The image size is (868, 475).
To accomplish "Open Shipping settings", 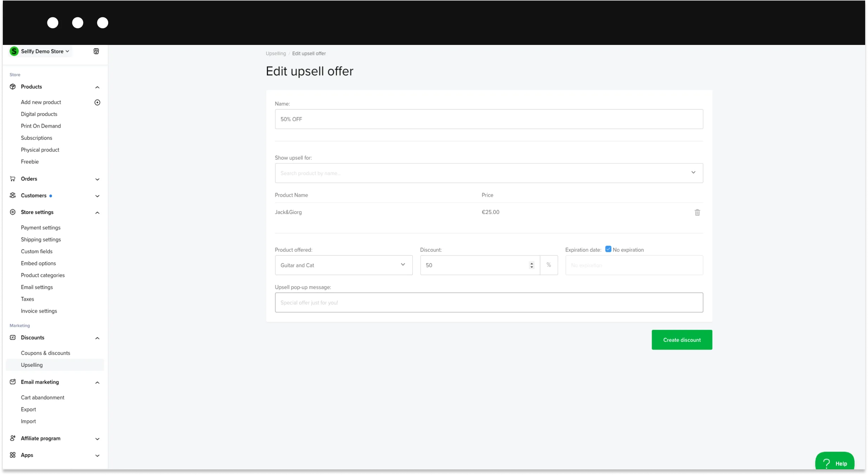I will (x=41, y=240).
